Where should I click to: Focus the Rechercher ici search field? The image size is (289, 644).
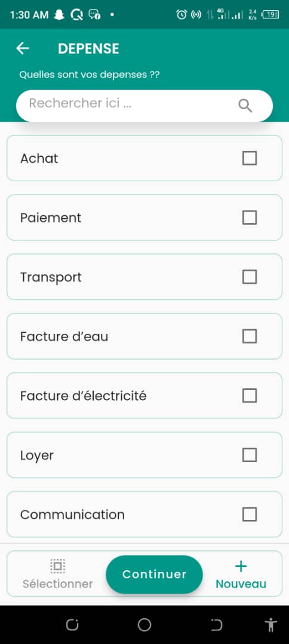(144, 106)
